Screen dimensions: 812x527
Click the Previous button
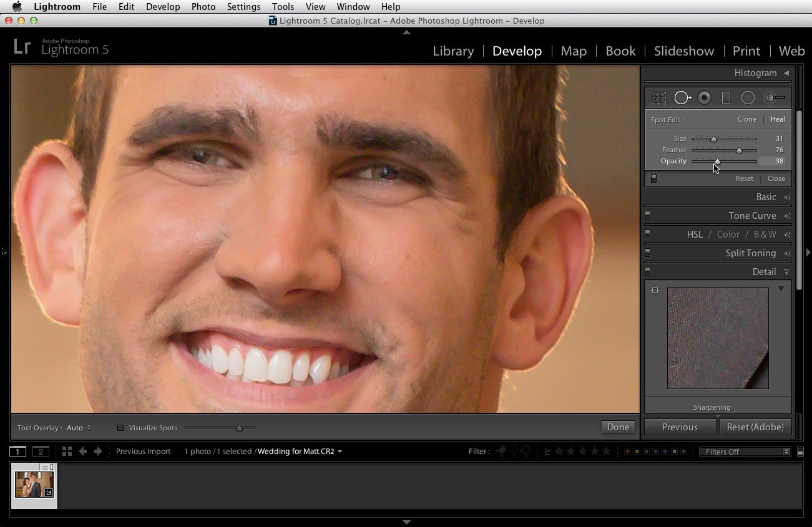[680, 427]
